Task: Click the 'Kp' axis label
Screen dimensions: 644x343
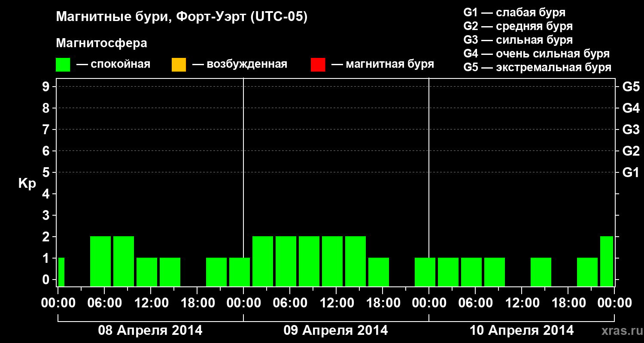Action: [x=27, y=184]
